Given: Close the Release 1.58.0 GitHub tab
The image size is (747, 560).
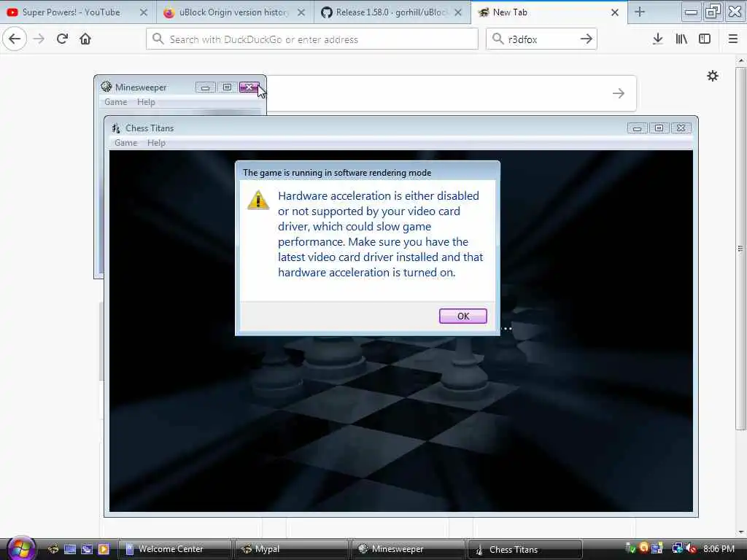Looking at the screenshot, I should pos(458,13).
